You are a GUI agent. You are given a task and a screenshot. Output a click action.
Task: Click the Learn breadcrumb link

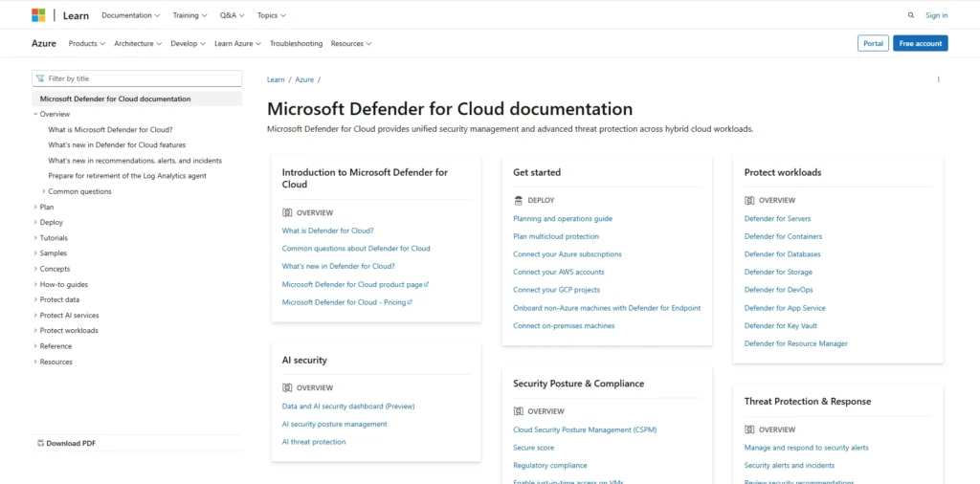click(276, 79)
